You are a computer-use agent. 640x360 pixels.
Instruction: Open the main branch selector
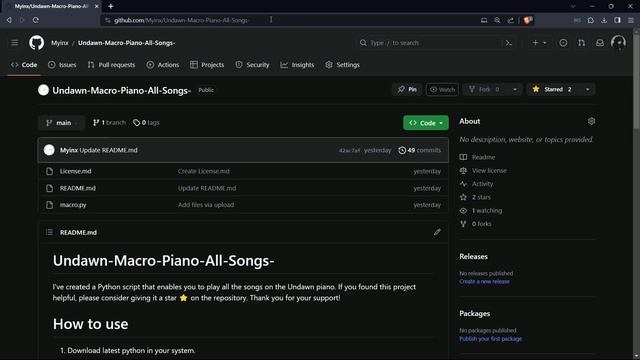61,123
